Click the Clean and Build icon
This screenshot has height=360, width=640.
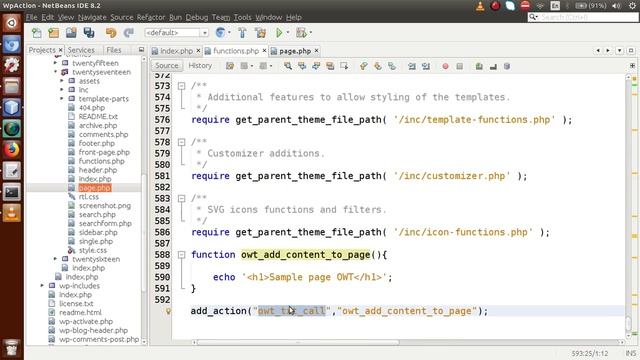coord(260,33)
